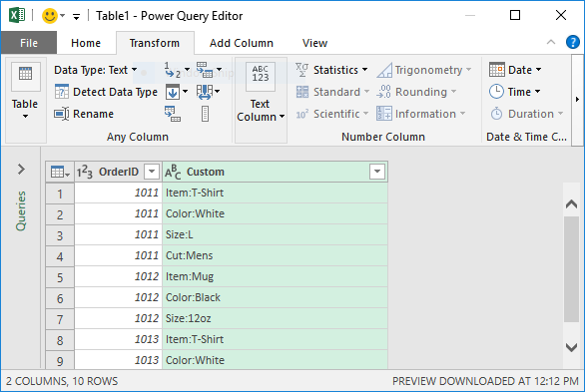Click the smiley feedback icon
The width and height of the screenshot is (585, 392).
50,16
